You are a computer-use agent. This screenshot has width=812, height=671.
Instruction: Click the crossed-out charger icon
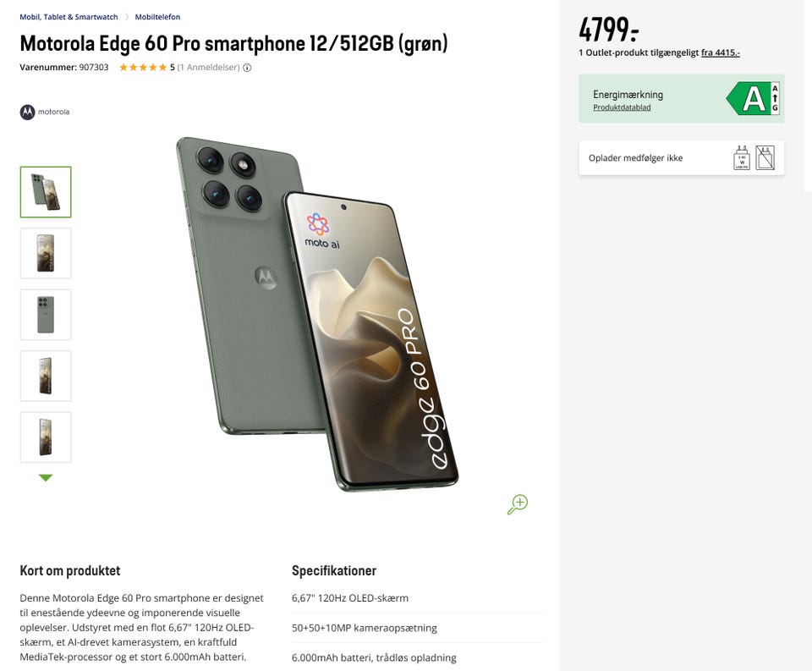tap(765, 158)
